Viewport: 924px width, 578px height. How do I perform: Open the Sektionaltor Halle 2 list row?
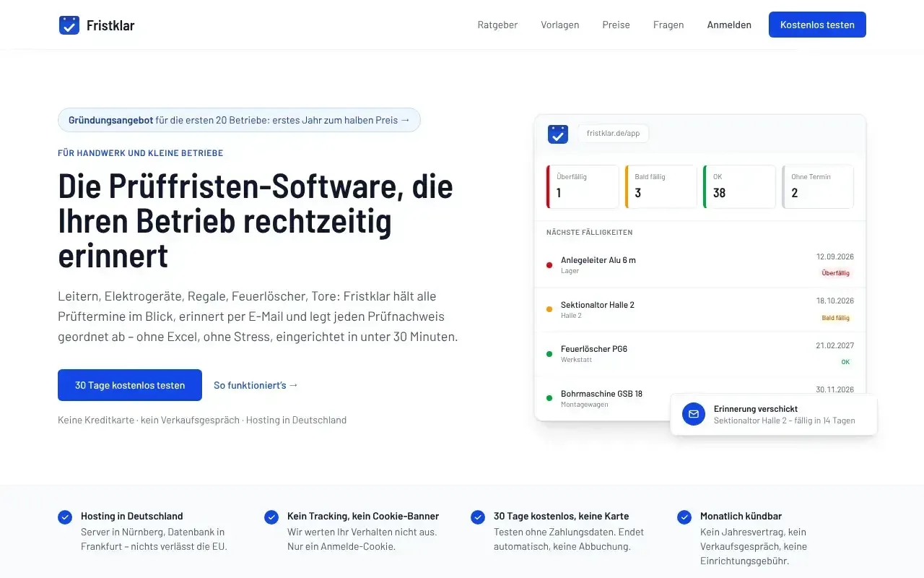coord(700,309)
